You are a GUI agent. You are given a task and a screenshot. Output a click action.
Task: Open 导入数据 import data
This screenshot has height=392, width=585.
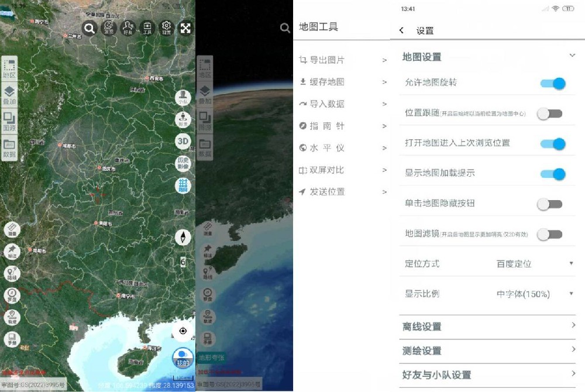pos(343,104)
